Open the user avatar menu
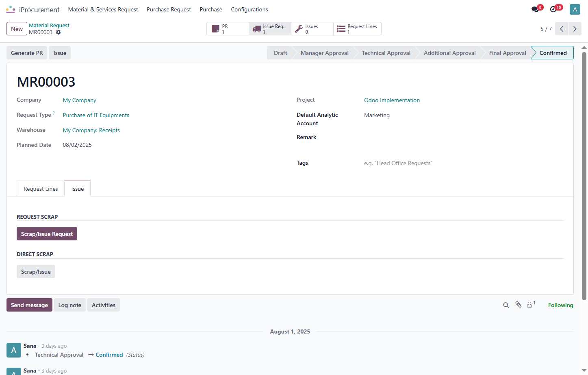 [575, 9]
